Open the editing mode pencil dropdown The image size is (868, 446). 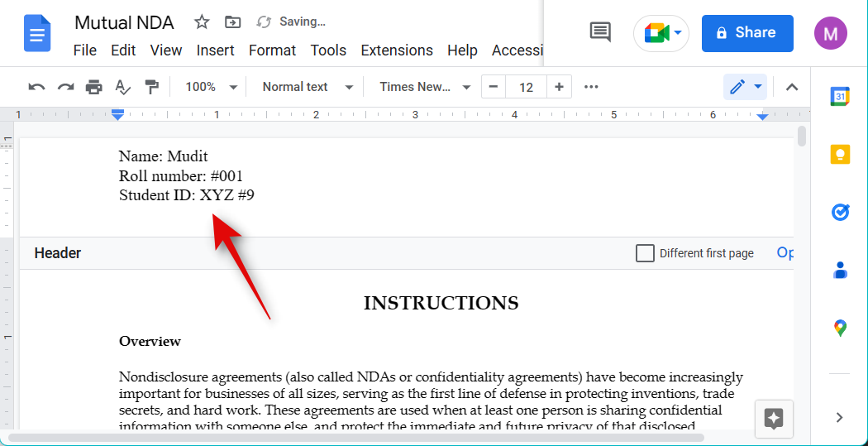pyautogui.click(x=745, y=87)
